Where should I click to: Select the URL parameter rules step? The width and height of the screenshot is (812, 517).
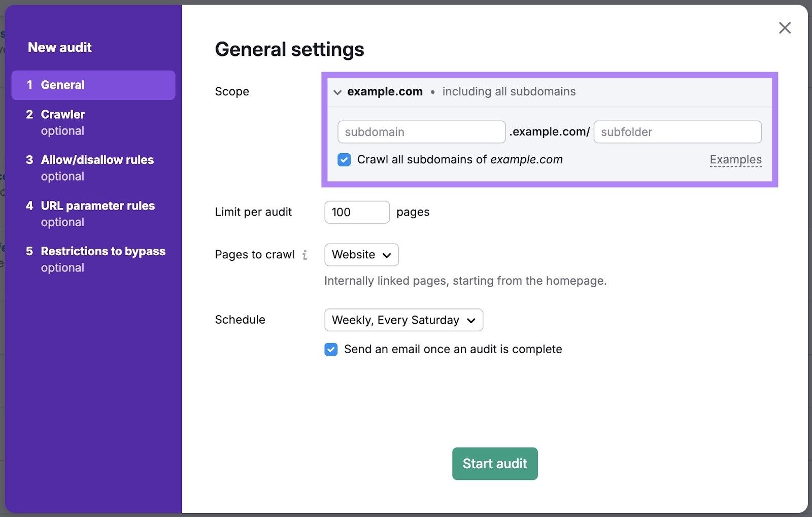(x=98, y=206)
